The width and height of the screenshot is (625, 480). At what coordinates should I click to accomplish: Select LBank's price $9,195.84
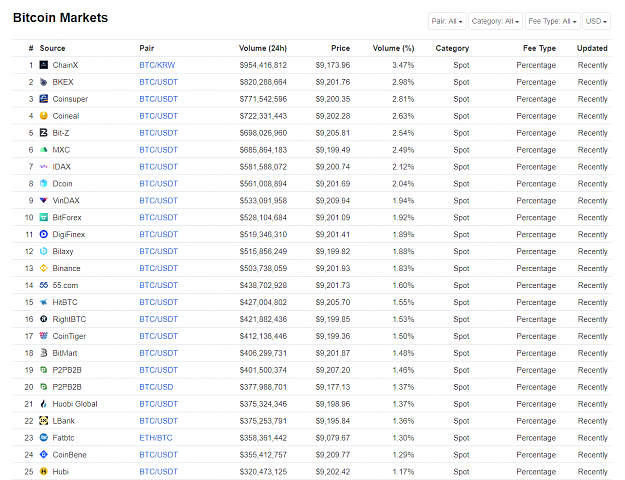tap(333, 421)
